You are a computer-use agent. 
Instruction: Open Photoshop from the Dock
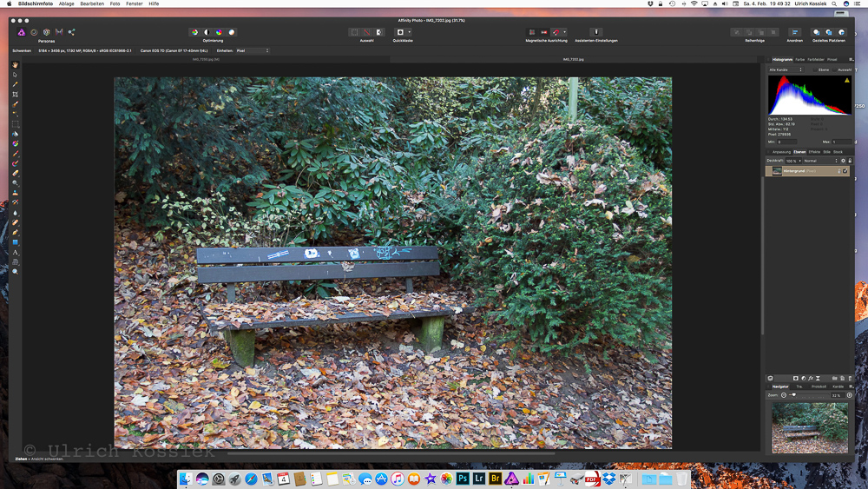464,479
